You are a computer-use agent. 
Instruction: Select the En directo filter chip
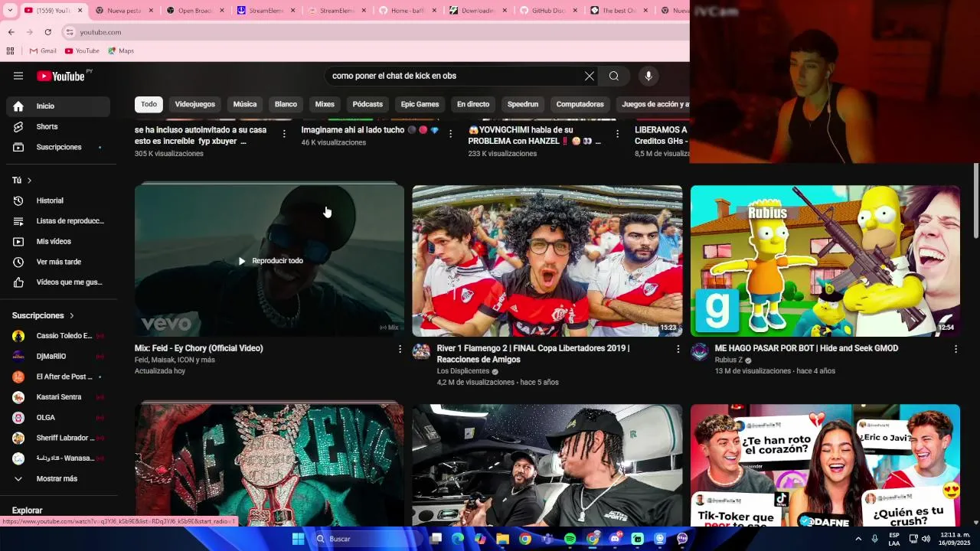pos(473,104)
